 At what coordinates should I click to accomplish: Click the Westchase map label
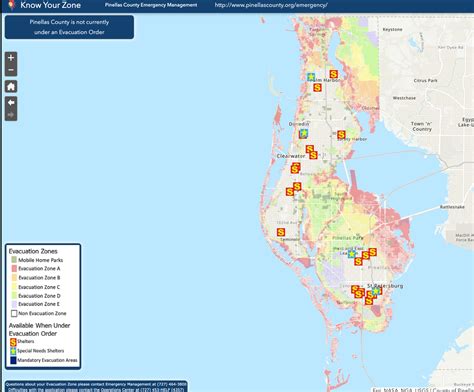pos(404,98)
